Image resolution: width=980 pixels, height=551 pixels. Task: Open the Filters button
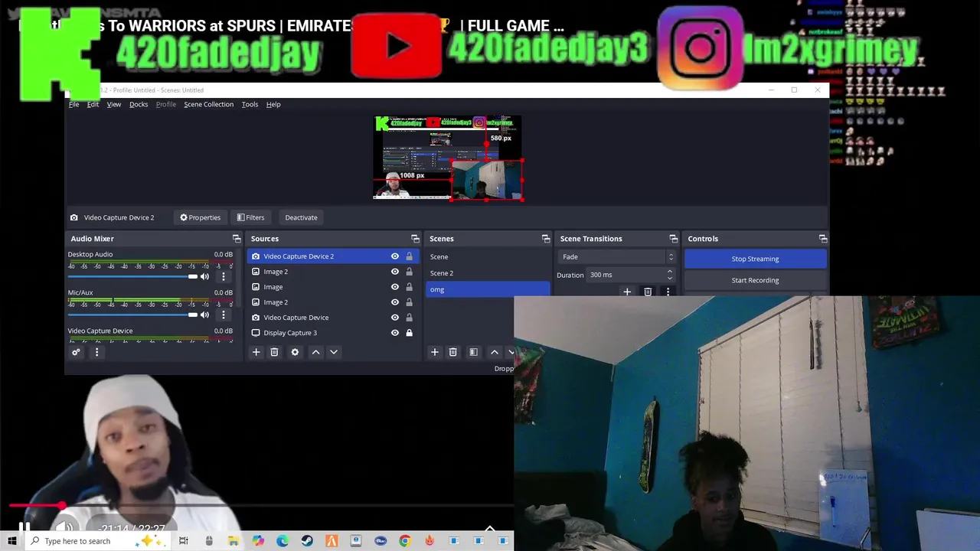pos(250,217)
